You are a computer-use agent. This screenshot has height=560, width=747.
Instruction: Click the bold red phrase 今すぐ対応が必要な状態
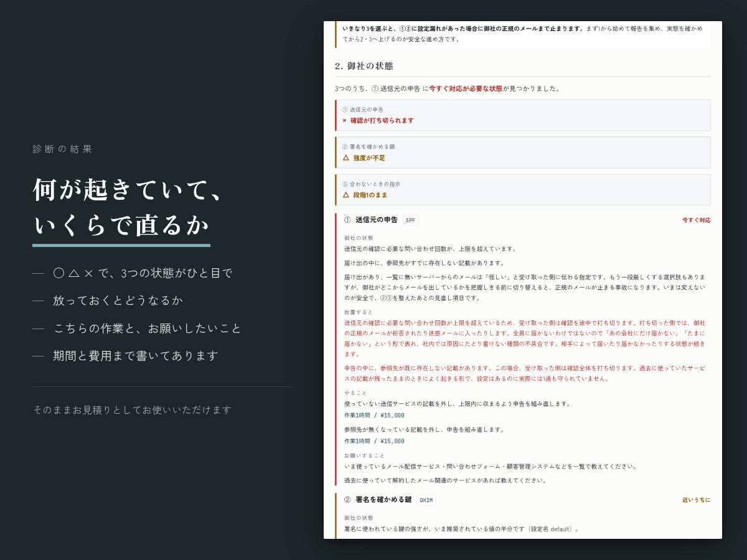coord(466,88)
